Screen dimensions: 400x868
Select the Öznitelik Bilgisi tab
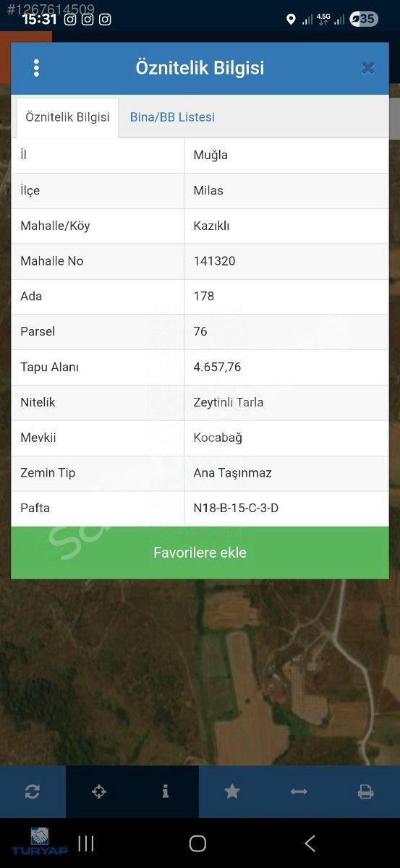[67, 117]
